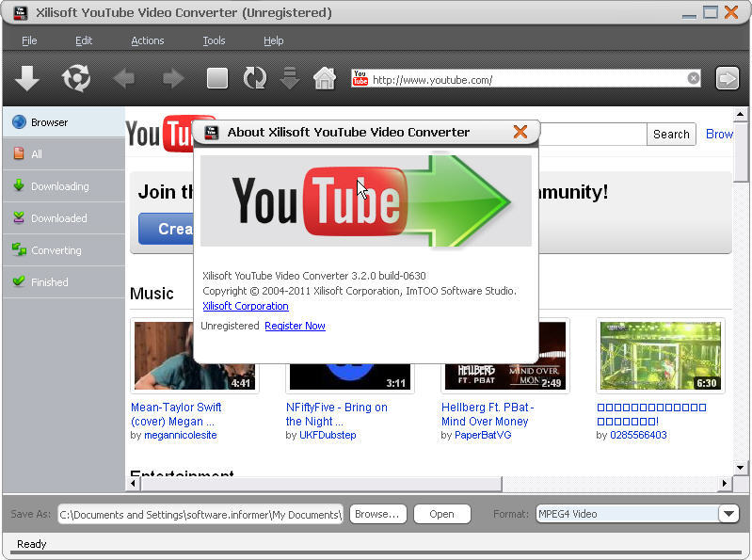
Task: Click the vertical scrollbar down arrow
Action: pos(740,468)
